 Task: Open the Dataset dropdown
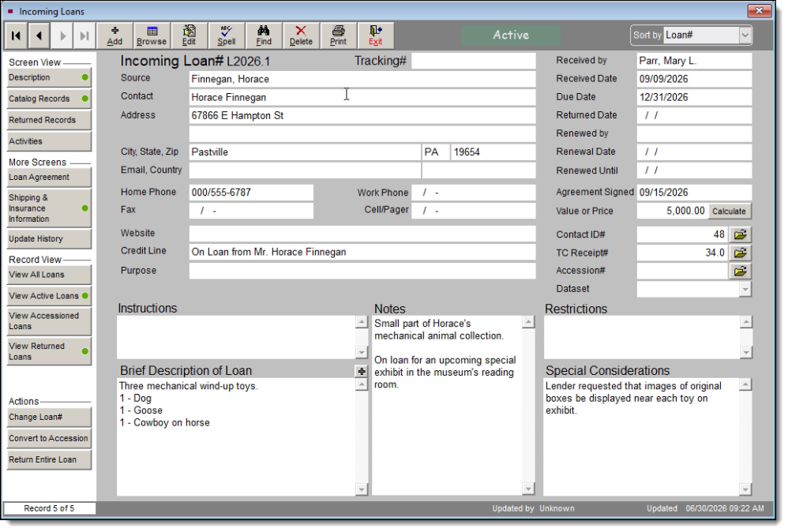(745, 290)
